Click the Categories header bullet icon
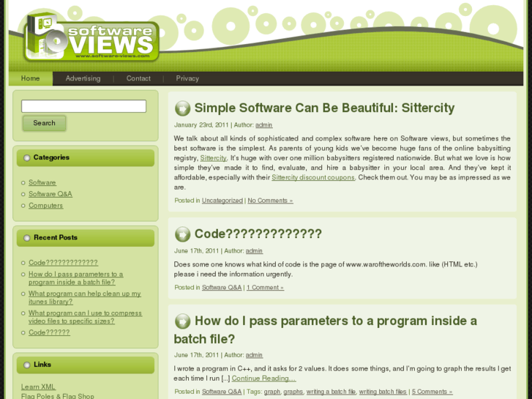532x399 pixels. click(27, 158)
